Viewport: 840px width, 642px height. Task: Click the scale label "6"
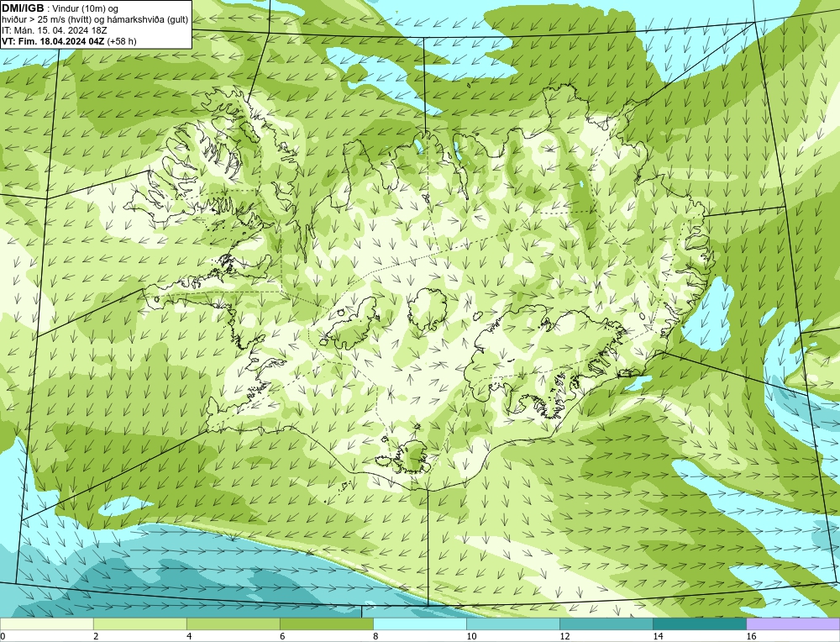point(282,636)
